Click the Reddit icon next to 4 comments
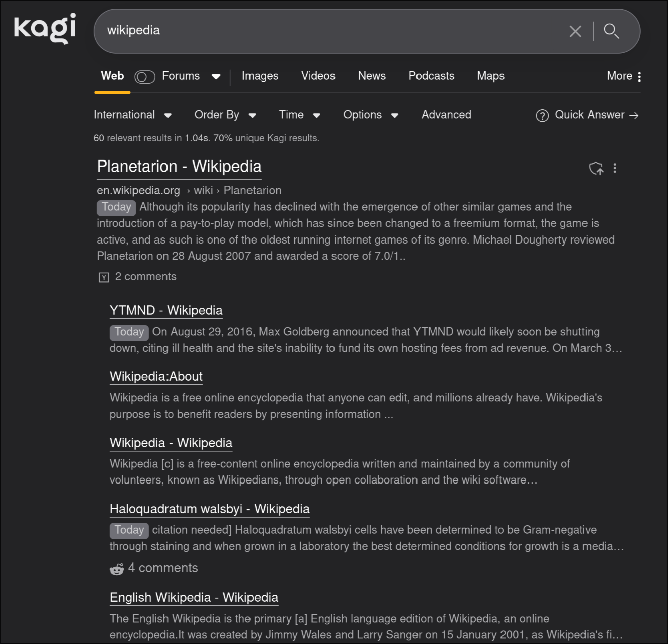This screenshot has width=668, height=644. click(117, 569)
